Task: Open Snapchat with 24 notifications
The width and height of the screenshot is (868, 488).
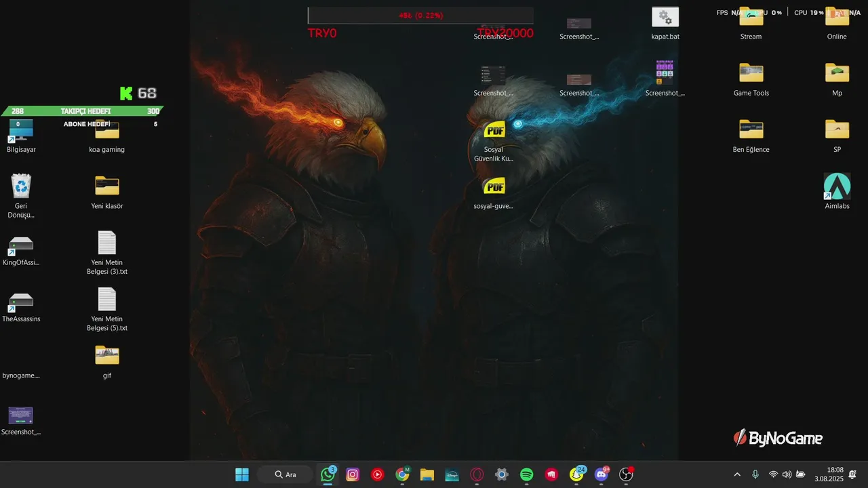Action: click(x=577, y=474)
